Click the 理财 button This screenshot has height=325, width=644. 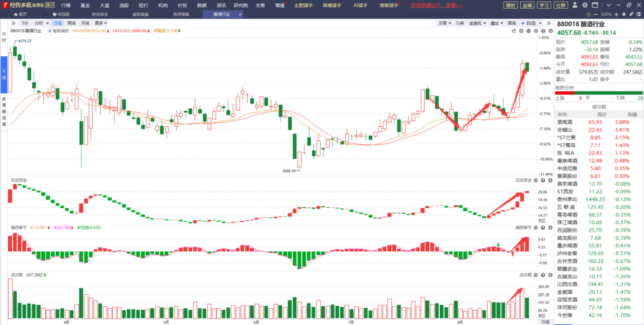pyautogui.click(x=510, y=5)
